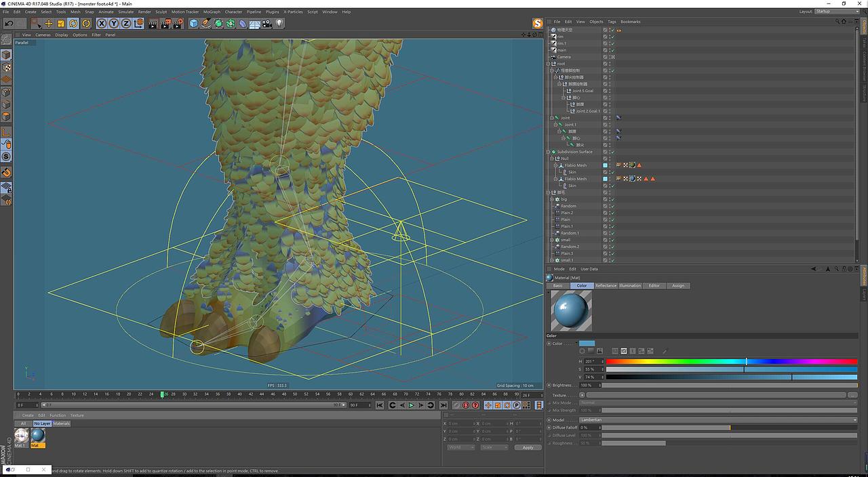Select the Move tool
Screen dimensions: 868x477
tap(49, 24)
